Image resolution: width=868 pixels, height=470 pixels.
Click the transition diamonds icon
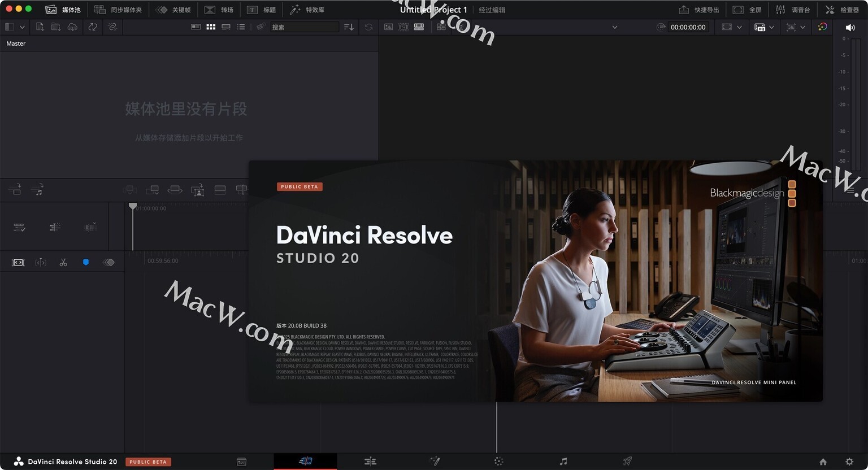pos(108,262)
